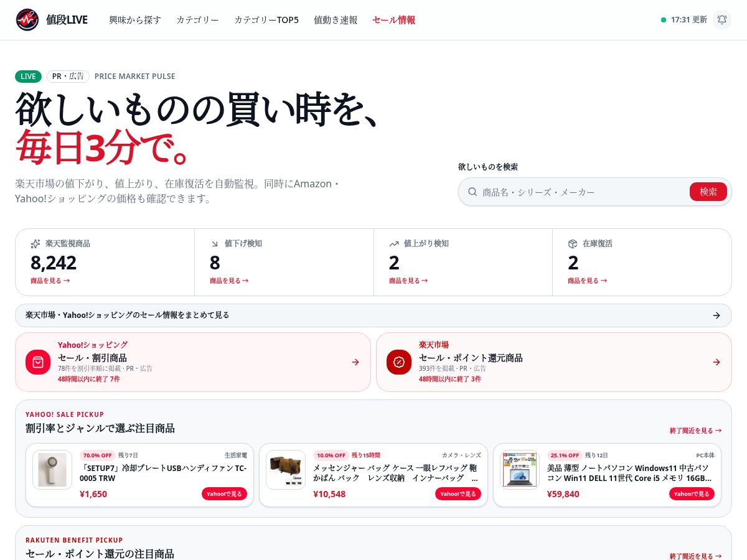The image size is (747, 560).
Task: Click the ¥59,840 price
Action: tap(563, 494)
